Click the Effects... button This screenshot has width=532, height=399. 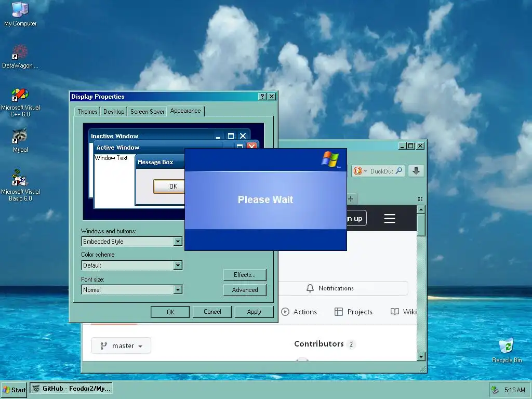click(245, 275)
